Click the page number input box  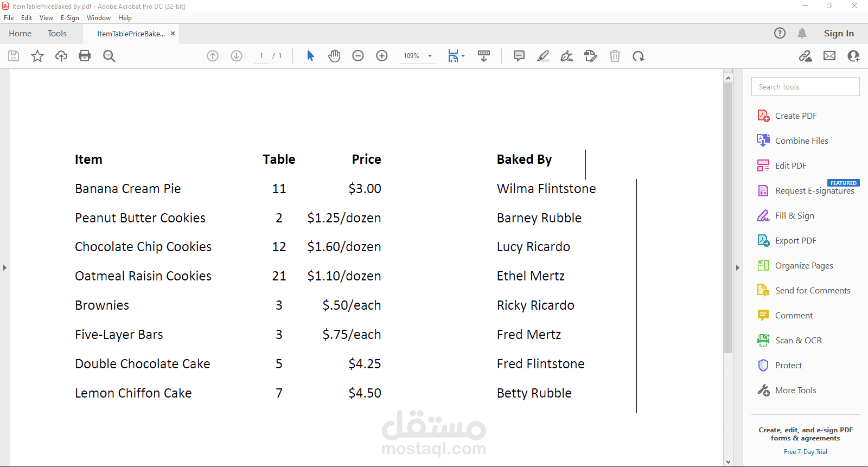261,56
